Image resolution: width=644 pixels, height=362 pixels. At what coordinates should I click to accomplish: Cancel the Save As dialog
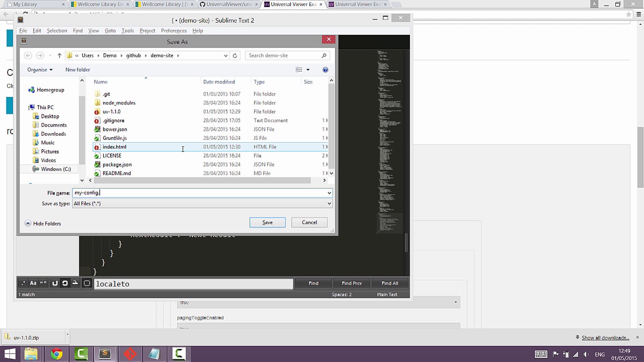(309, 222)
